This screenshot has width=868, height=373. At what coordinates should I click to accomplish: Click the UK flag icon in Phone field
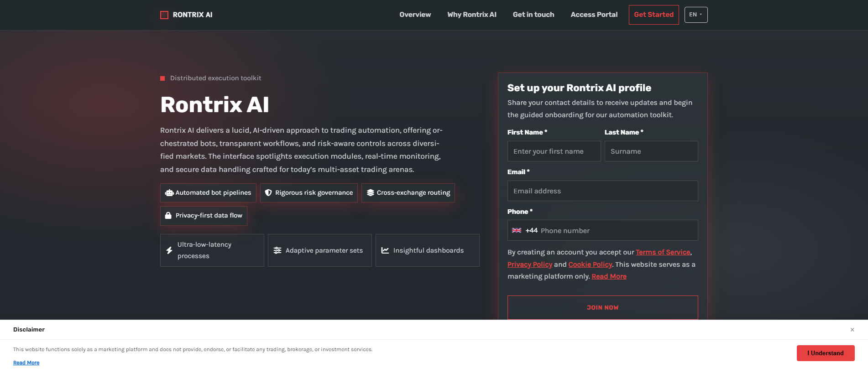tap(517, 230)
